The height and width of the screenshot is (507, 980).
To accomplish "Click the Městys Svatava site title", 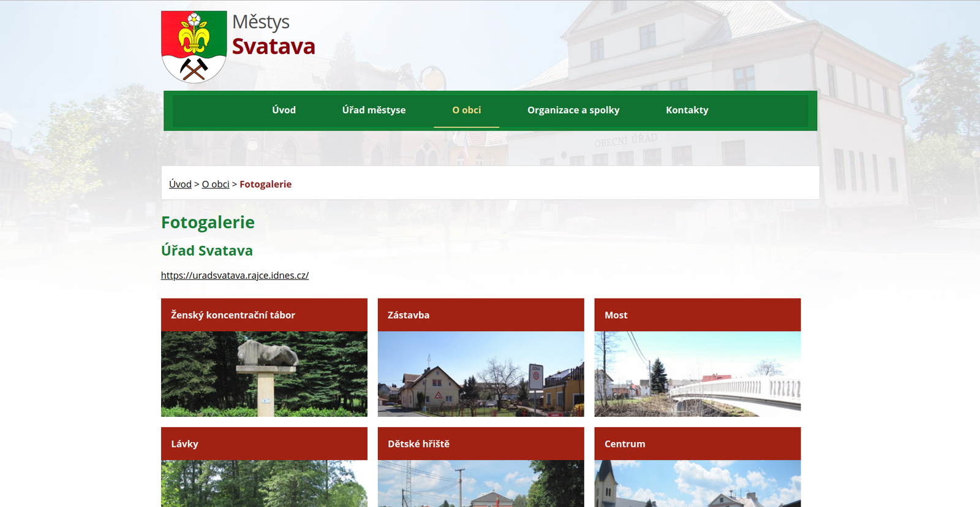I will click(273, 36).
